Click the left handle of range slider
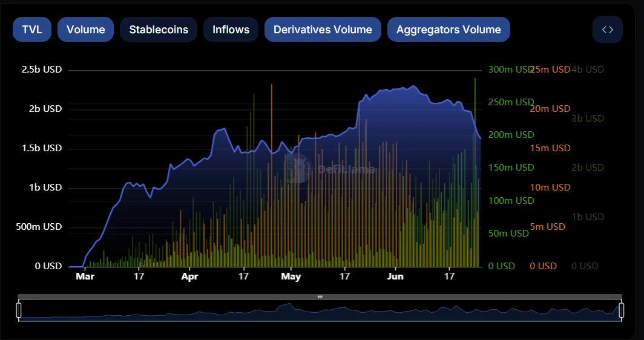The height and width of the screenshot is (340, 644). 19,310
